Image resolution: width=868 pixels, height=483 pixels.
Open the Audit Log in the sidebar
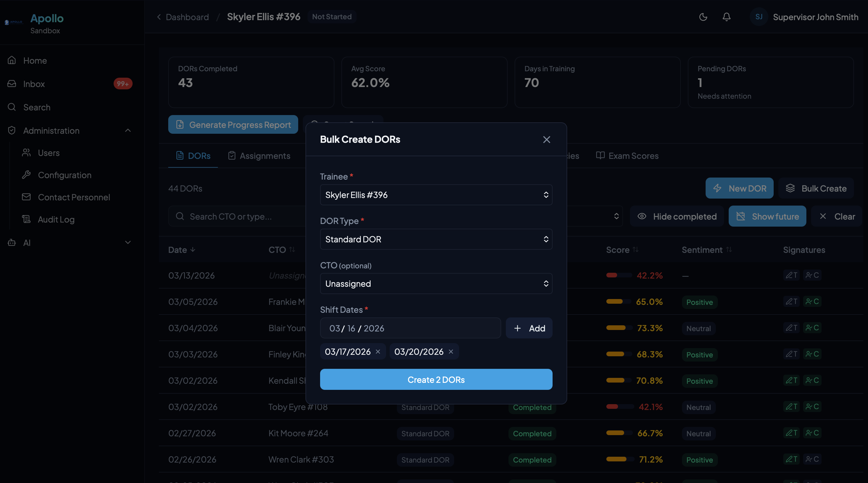(x=56, y=219)
